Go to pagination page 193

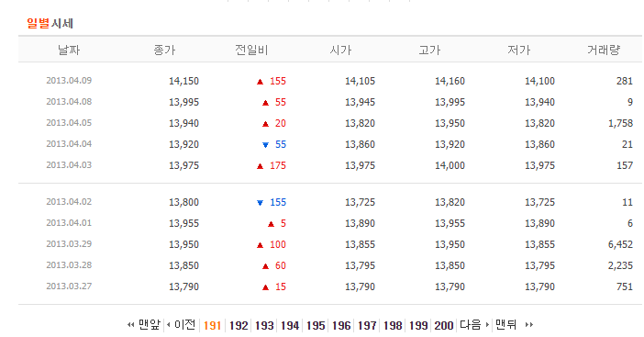264,325
